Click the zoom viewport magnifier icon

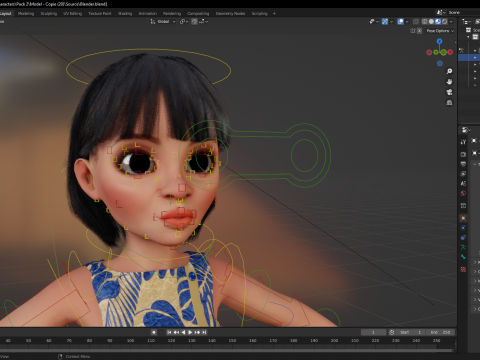(449, 71)
